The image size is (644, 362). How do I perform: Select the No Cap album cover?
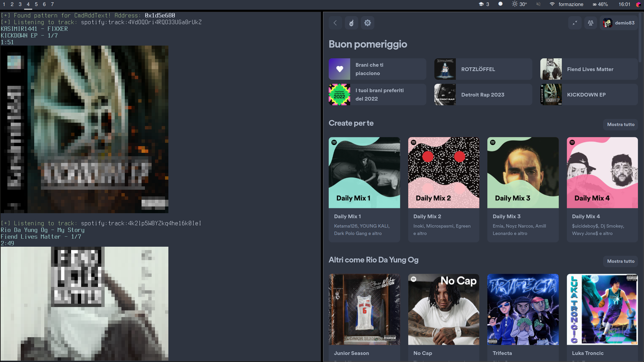(x=443, y=309)
